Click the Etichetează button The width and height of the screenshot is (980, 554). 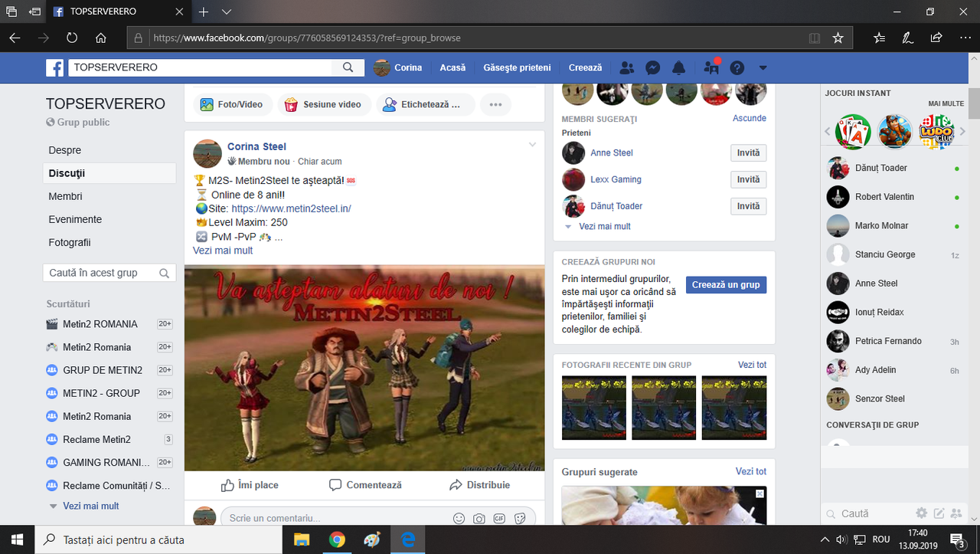point(425,104)
